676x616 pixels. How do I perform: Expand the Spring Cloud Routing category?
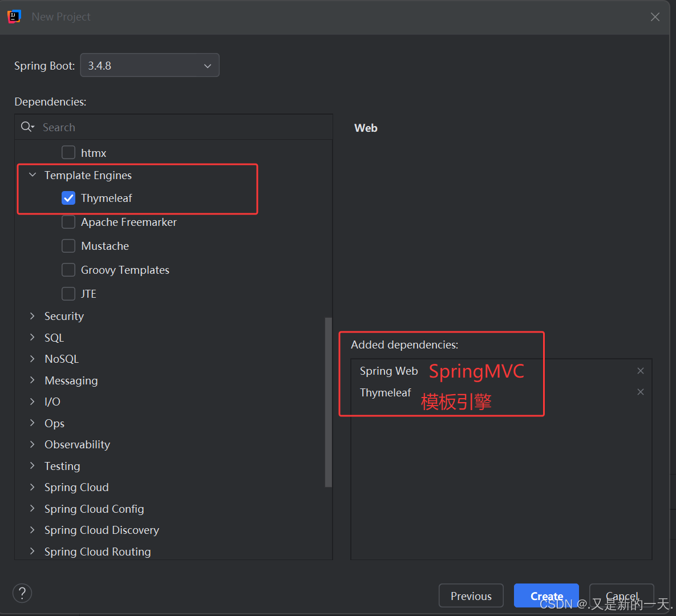33,552
